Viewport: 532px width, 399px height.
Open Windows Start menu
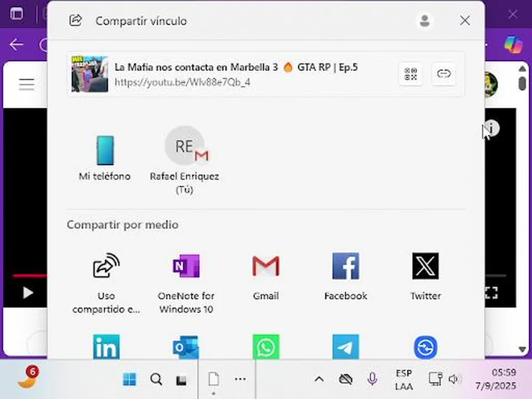pos(129,379)
